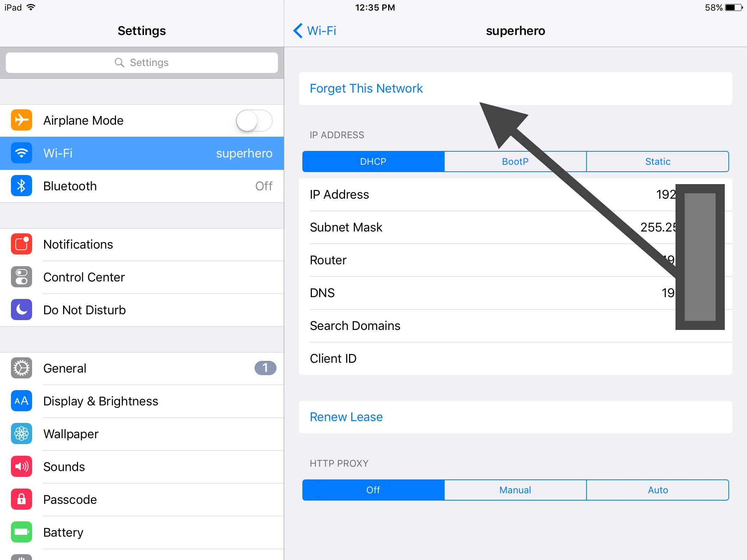This screenshot has height=560, width=747.
Task: Select the DHCP tab
Action: point(372,160)
